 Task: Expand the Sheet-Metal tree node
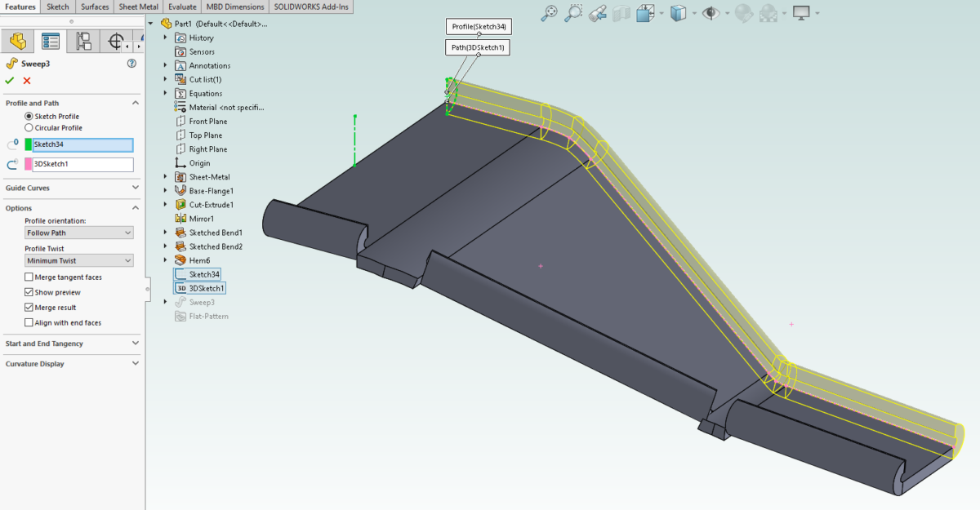pos(163,176)
